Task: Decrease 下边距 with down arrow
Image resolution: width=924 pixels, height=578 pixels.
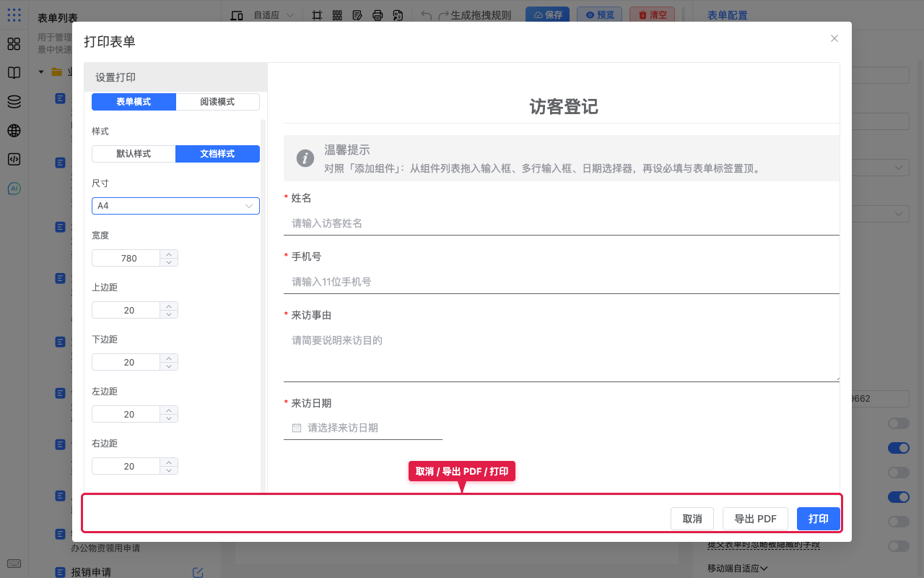Action: tap(169, 366)
